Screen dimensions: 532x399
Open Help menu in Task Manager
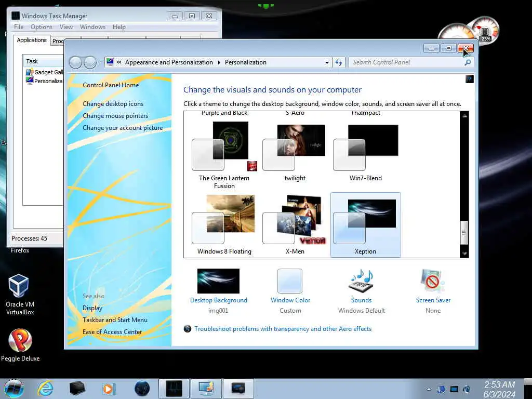[x=119, y=27]
